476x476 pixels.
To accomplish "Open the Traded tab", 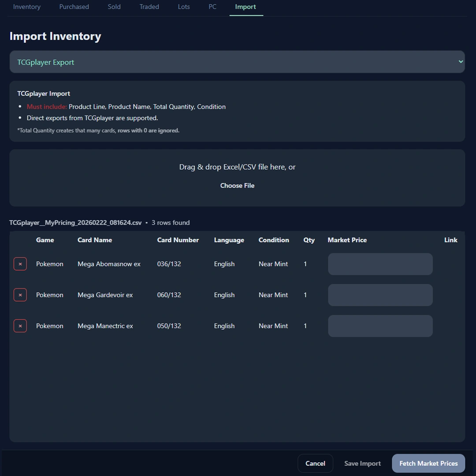I will (x=149, y=7).
